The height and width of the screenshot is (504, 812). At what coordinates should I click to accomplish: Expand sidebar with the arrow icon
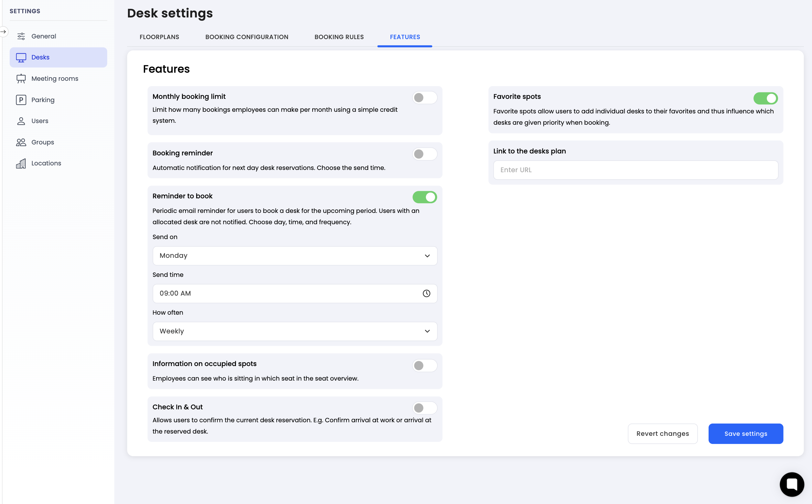(3, 32)
